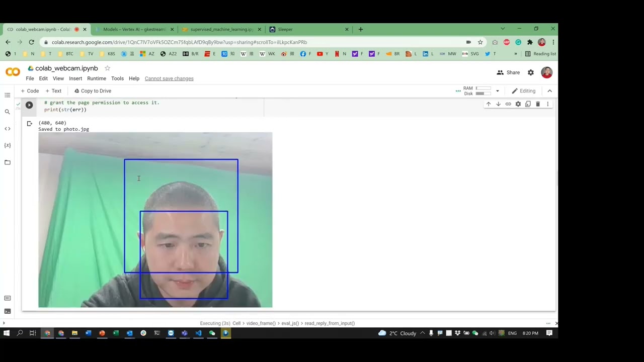Open Chrome's three-dot menu
Image resolution: width=644 pixels, height=362 pixels.
point(553,42)
